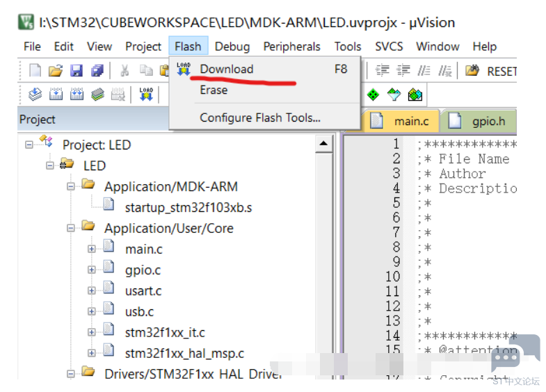
Task: Click the Find in Files icon beside RESET
Action: 472,71
